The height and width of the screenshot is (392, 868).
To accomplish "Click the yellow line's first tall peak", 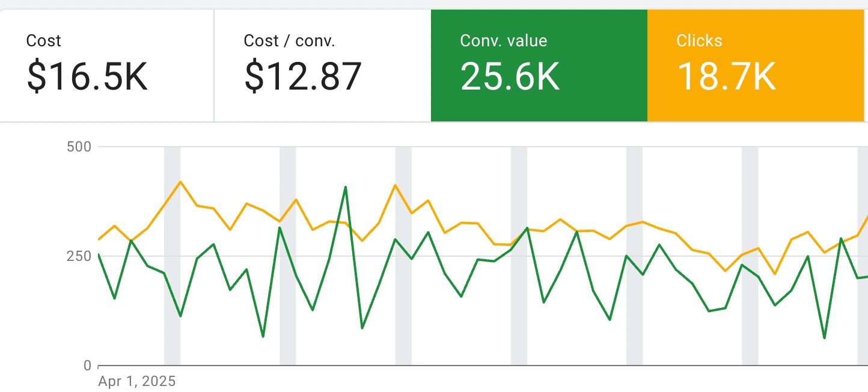I will [x=180, y=182].
